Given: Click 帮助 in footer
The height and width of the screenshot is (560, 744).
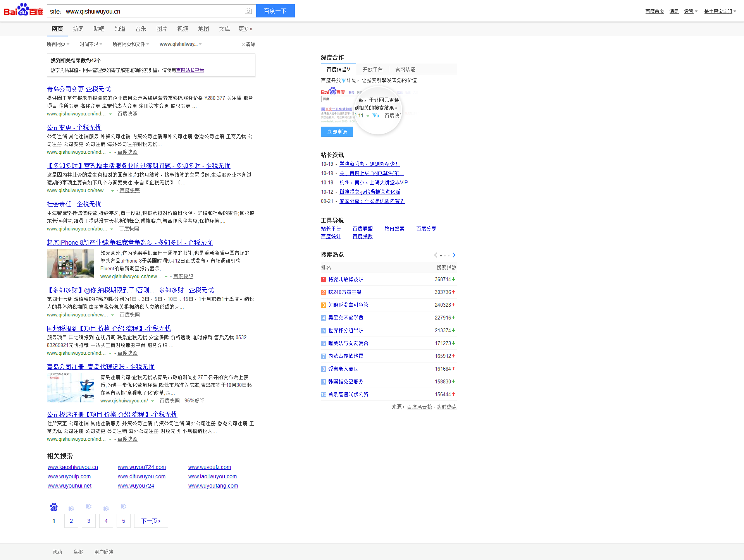Looking at the screenshot, I should [x=57, y=552].
